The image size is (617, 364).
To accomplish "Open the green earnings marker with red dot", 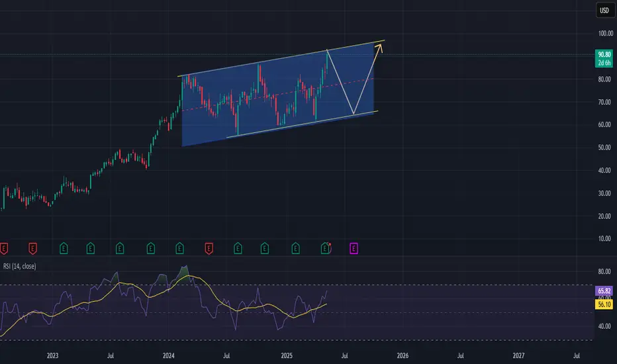I will [325, 248].
